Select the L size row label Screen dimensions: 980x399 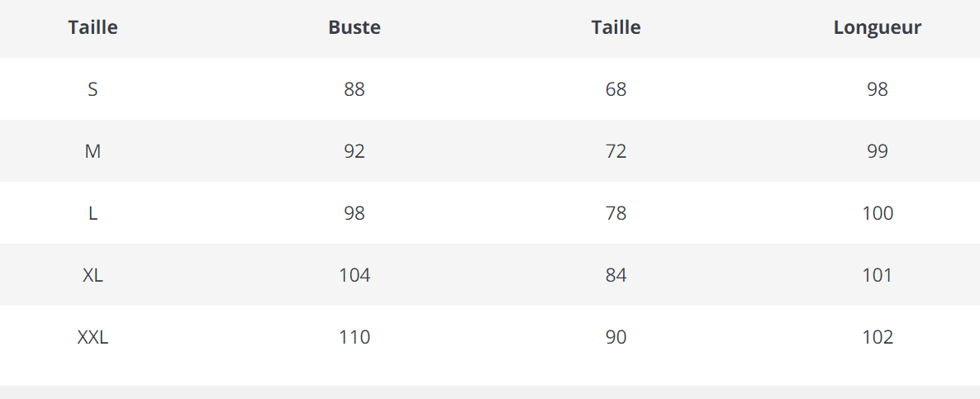point(93,213)
